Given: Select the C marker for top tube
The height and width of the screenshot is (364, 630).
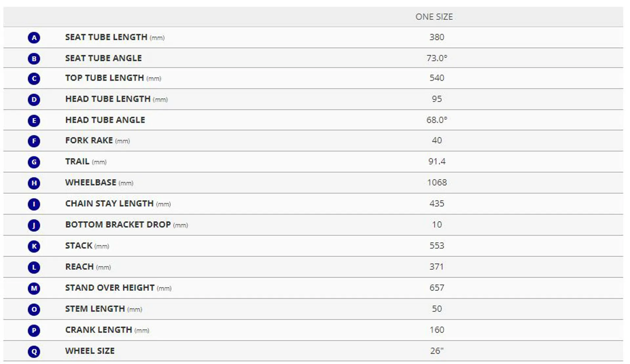Looking at the screenshot, I should coord(34,79).
